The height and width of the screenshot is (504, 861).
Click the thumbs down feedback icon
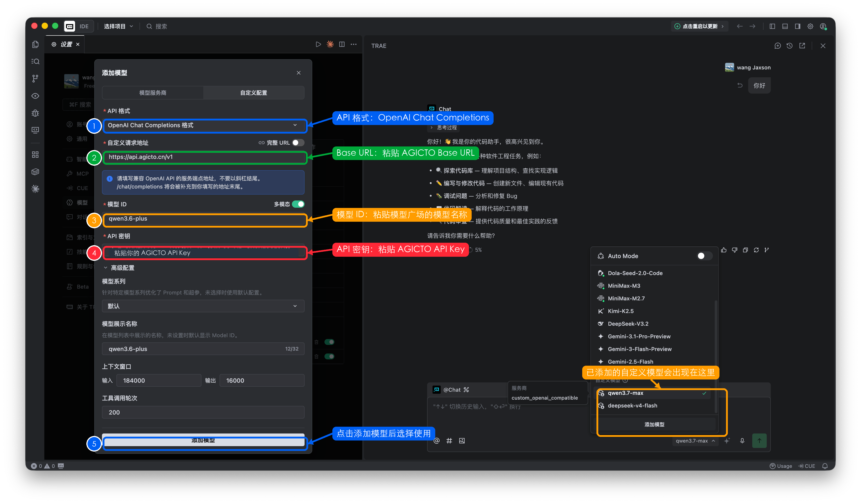(735, 250)
